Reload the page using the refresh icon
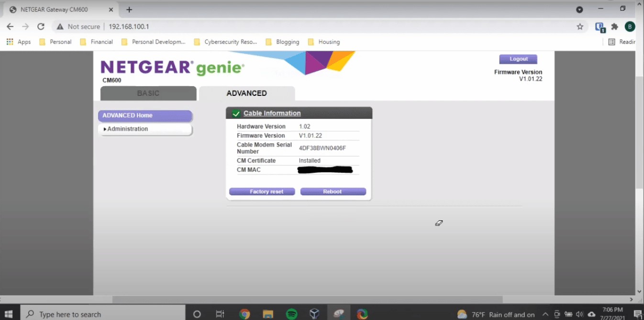Screen dimensions: 644x320 [40, 26]
